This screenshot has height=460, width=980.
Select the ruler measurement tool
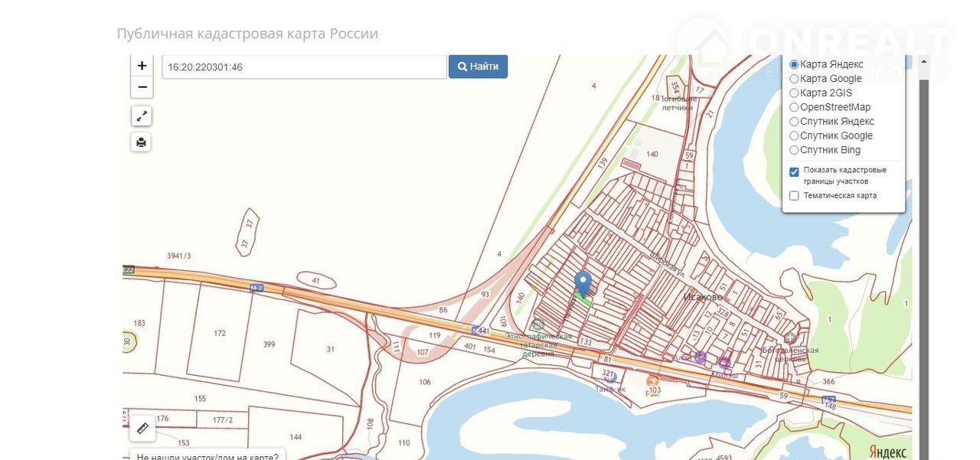pyautogui.click(x=142, y=429)
